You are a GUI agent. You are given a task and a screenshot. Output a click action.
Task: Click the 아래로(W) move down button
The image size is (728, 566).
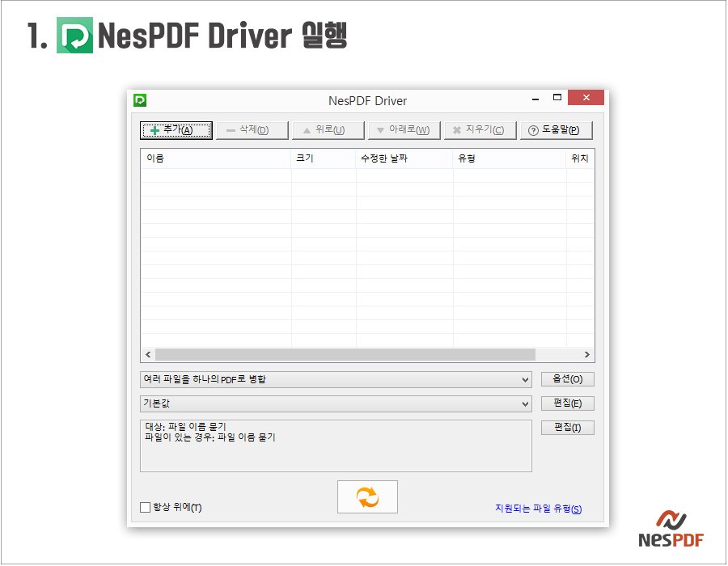[x=404, y=130]
